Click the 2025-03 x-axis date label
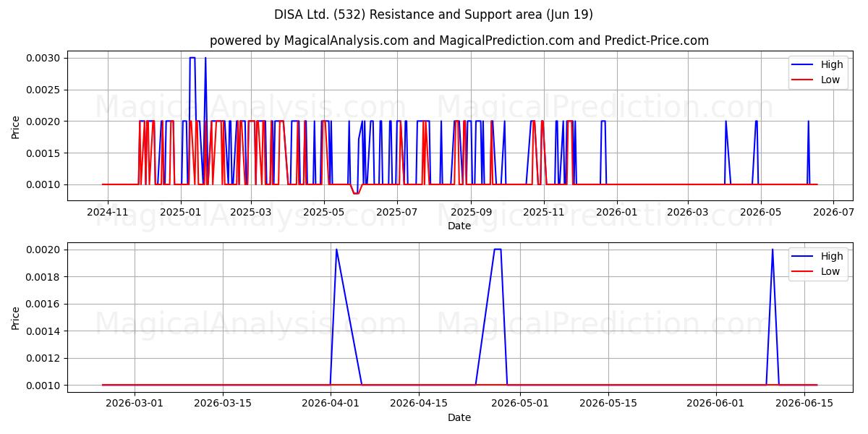The image size is (868, 434). [250, 213]
